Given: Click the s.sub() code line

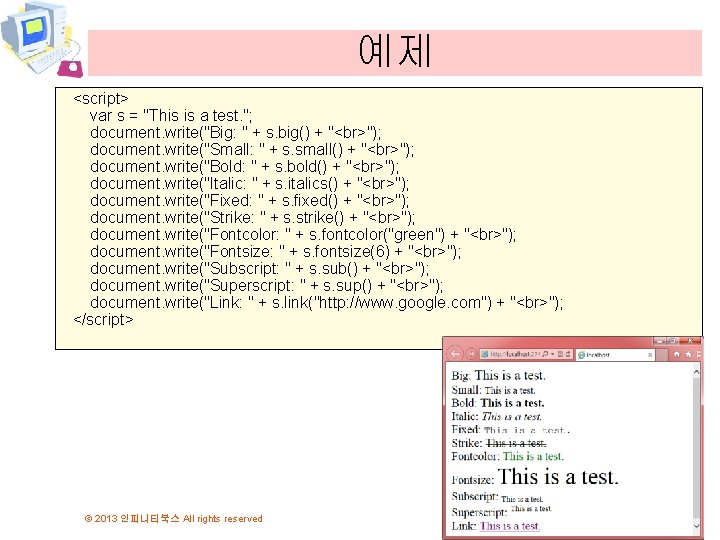Looking at the screenshot, I should point(259,269).
